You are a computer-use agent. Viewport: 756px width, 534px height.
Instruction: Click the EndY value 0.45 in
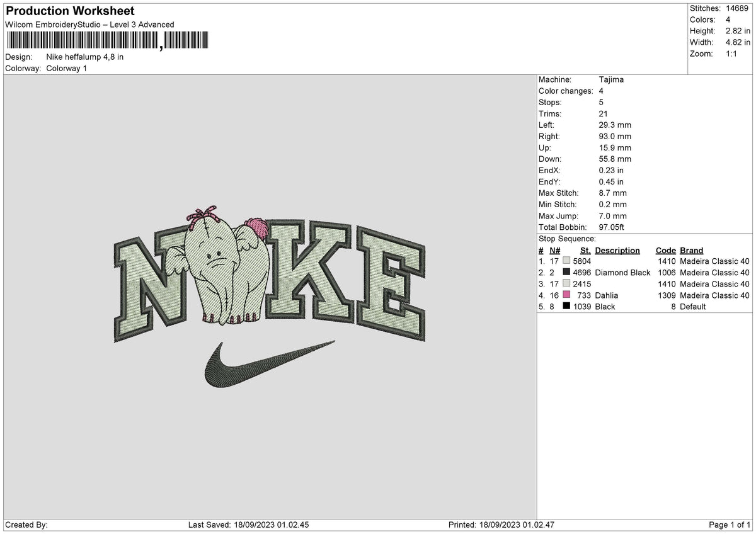point(611,182)
